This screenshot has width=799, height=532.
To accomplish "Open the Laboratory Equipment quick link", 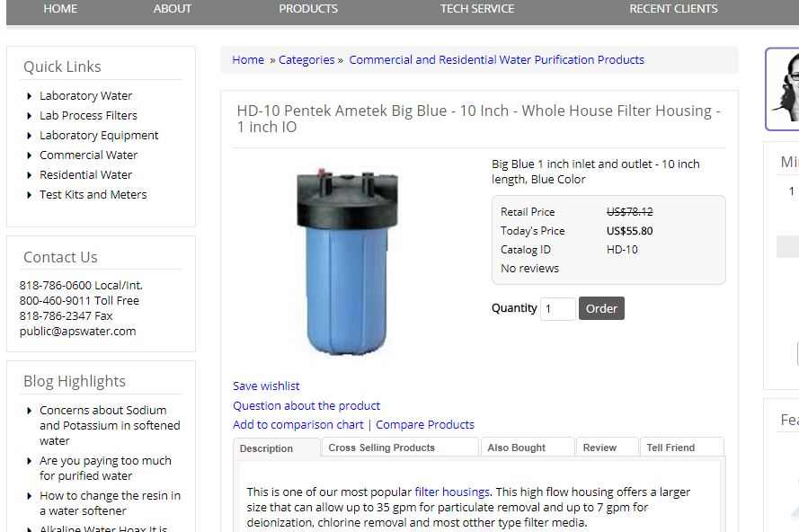I will pyautogui.click(x=99, y=136).
